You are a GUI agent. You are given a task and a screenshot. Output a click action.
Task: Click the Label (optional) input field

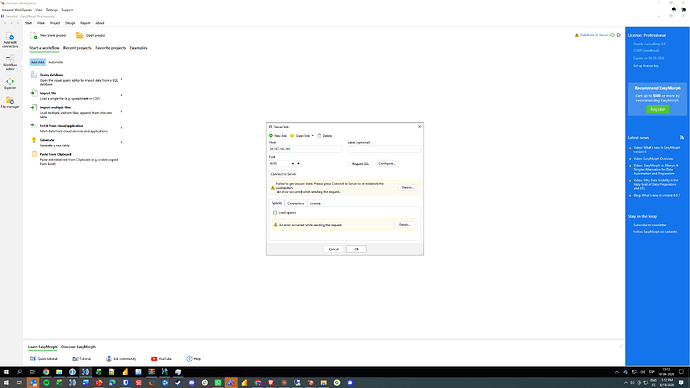(384, 149)
